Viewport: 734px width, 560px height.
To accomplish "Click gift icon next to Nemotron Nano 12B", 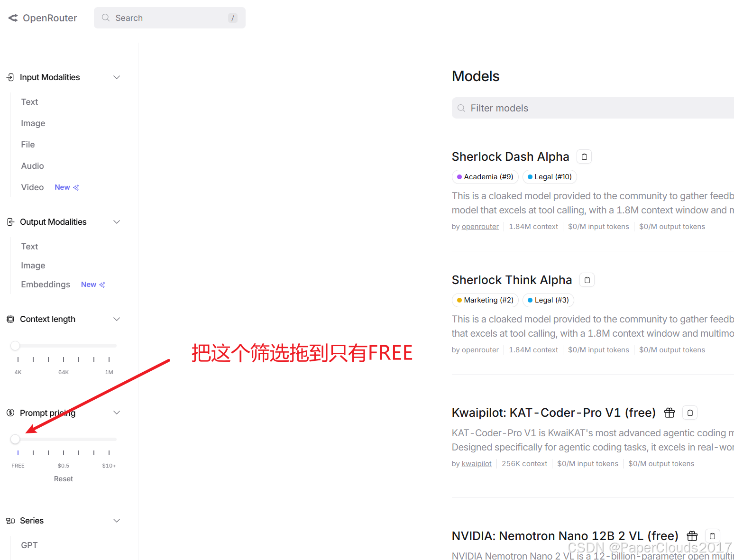I will point(692,536).
